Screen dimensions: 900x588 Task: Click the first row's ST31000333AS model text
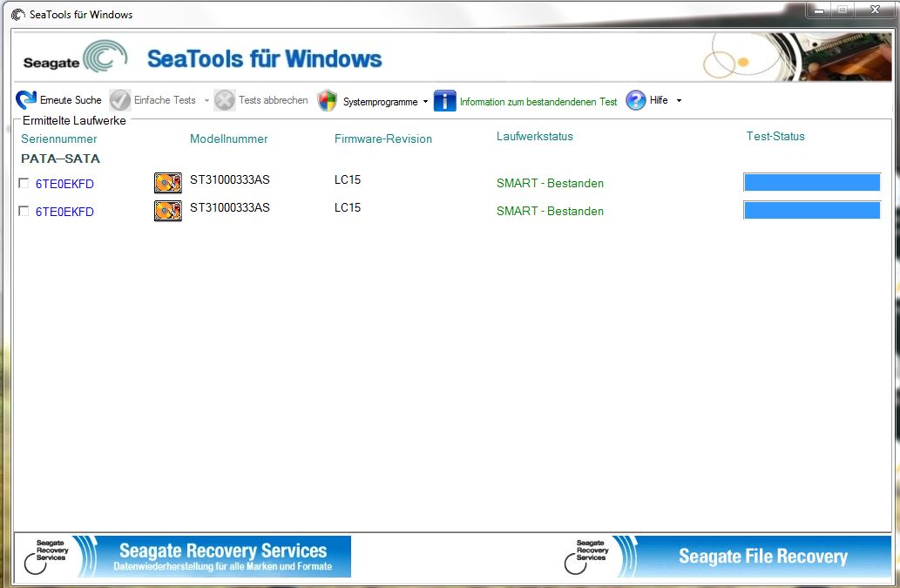(x=230, y=179)
